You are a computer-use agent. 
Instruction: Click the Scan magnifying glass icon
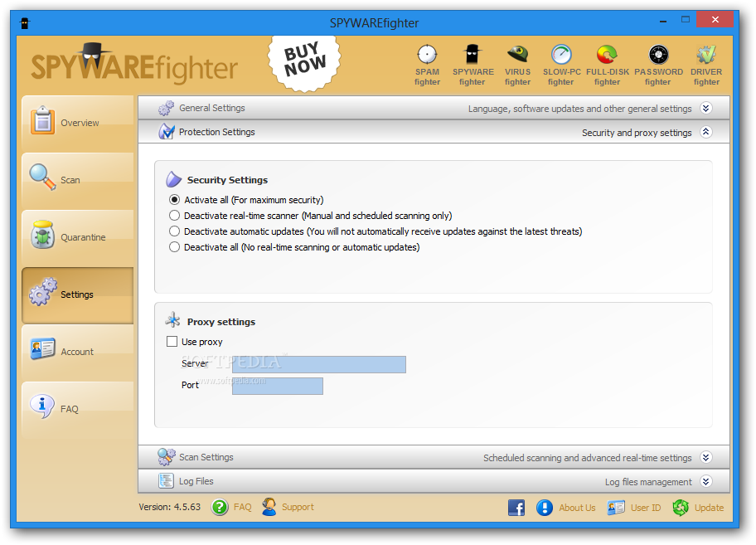42,177
